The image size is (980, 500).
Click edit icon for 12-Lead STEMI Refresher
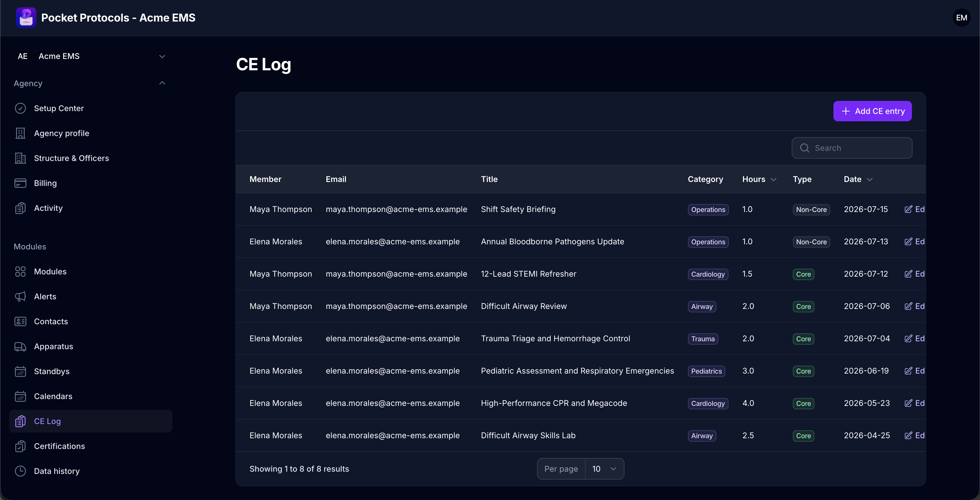[908, 274]
